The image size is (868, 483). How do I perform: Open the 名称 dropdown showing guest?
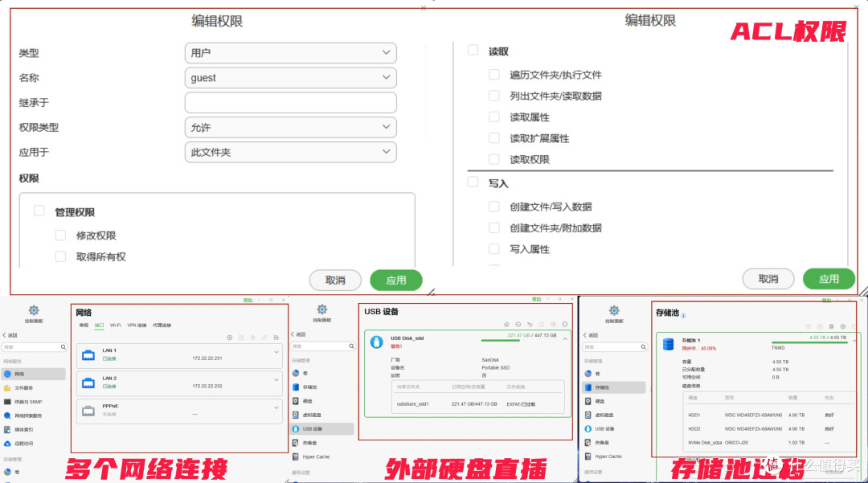pyautogui.click(x=291, y=78)
